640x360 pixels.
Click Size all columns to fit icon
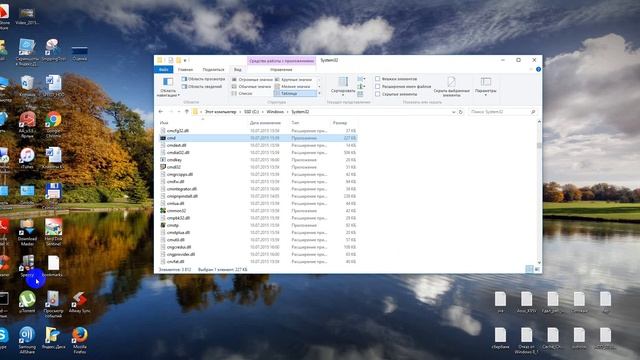360,94
